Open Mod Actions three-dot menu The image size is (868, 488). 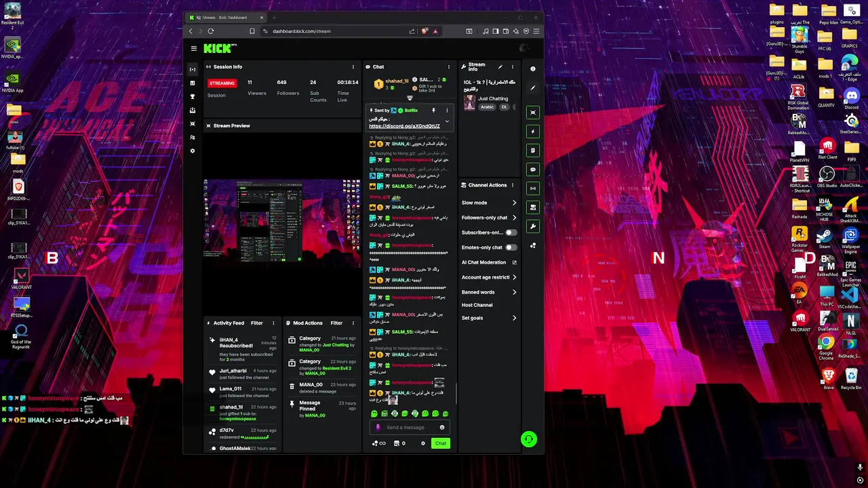click(353, 323)
